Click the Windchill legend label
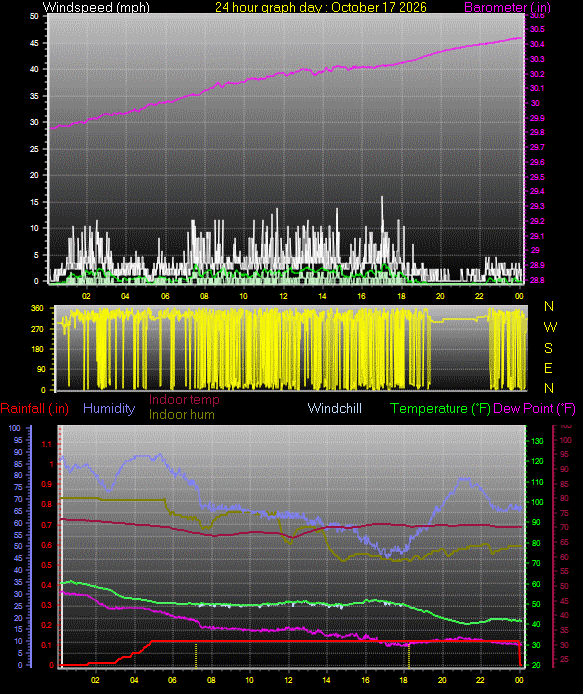 coord(335,408)
